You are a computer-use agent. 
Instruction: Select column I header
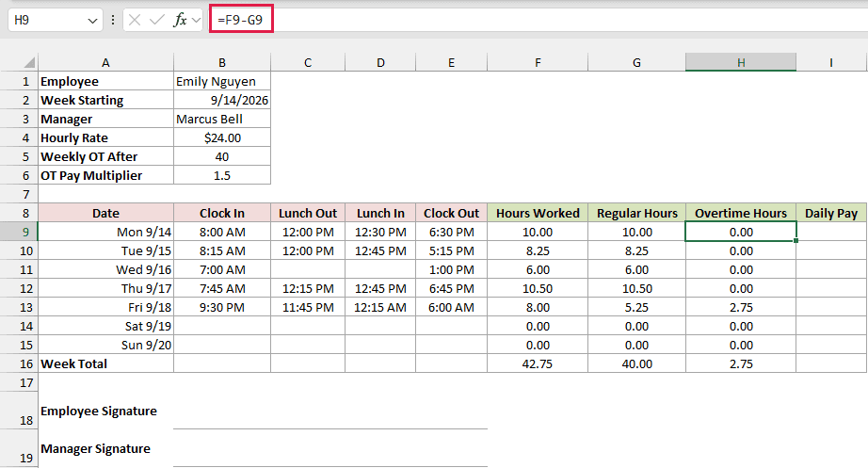831,62
